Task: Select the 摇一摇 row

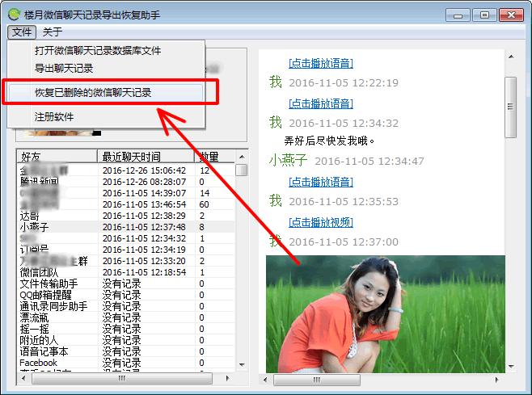Action: pos(125,329)
